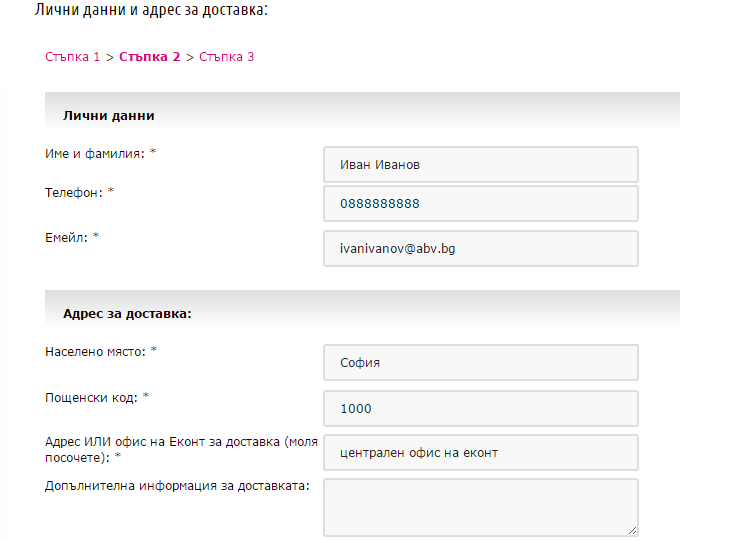Image resolution: width=732 pixels, height=540 pixels.
Task: Click the phone field showing 0888888888
Action: tap(481, 203)
